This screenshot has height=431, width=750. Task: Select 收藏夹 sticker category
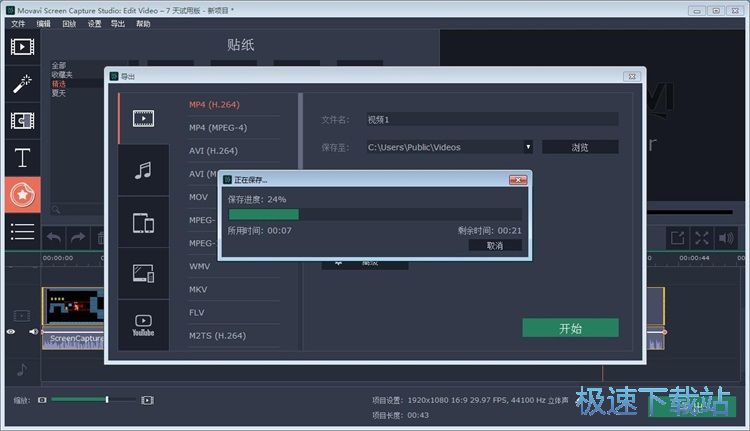[62, 75]
